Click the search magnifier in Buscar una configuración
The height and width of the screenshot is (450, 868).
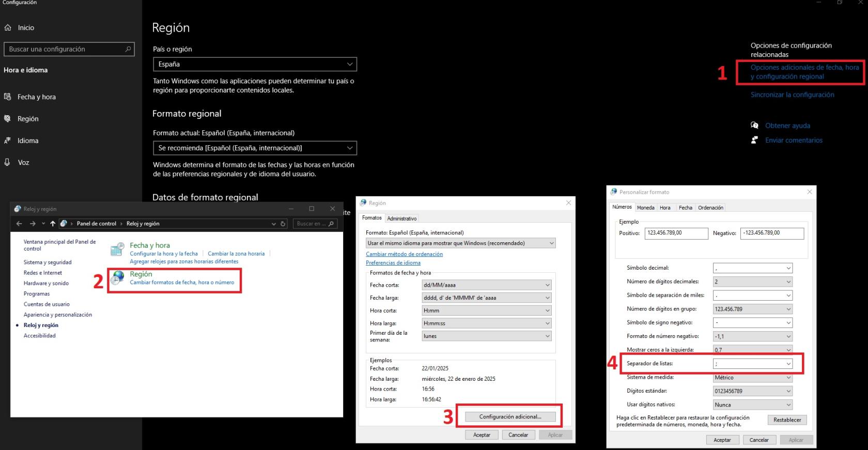click(128, 49)
